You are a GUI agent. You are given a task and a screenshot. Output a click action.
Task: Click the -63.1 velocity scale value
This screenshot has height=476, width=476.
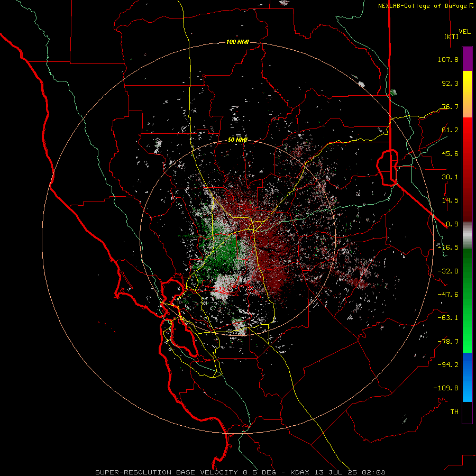448,318
